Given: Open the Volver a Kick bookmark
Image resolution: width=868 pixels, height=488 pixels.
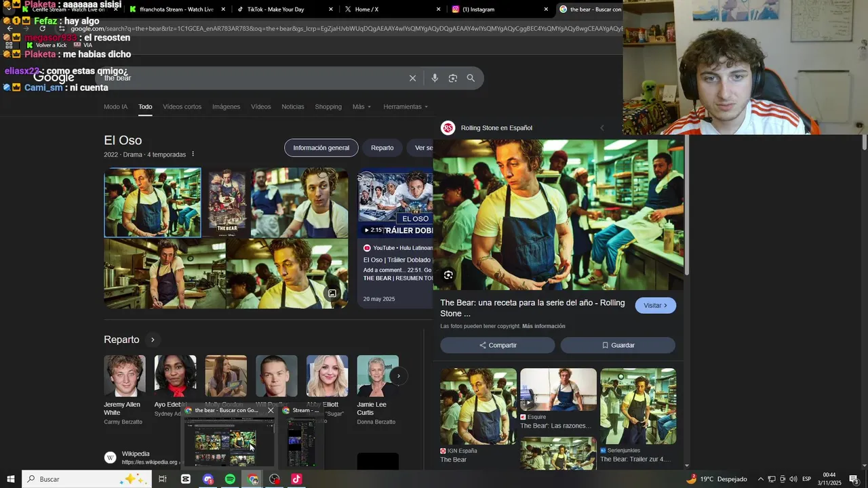Looking at the screenshot, I should (x=47, y=45).
